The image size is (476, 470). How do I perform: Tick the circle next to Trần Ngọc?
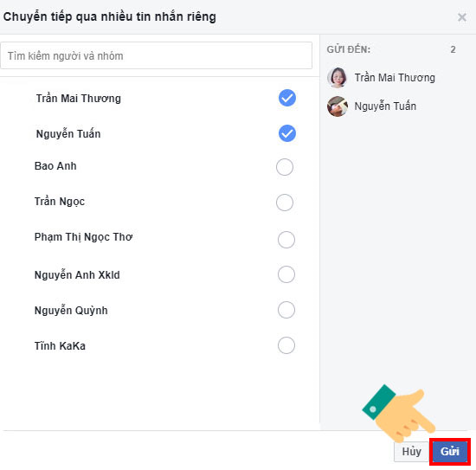point(285,203)
